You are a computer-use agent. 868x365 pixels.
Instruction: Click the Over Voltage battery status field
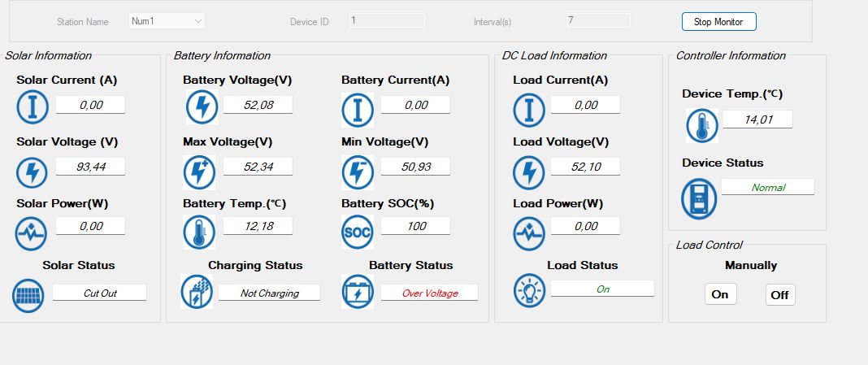(x=429, y=293)
